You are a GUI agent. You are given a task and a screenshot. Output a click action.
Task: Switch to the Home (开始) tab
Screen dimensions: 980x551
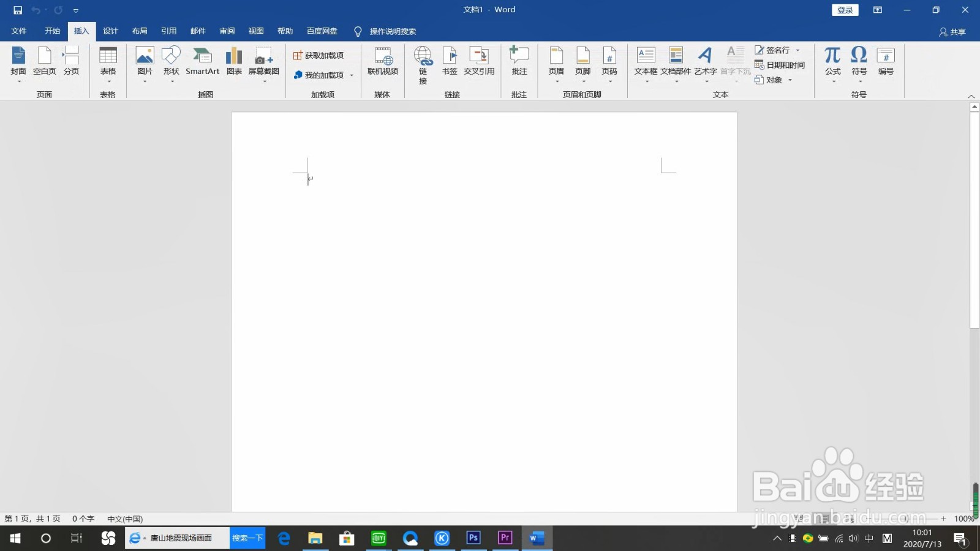pos(52,31)
